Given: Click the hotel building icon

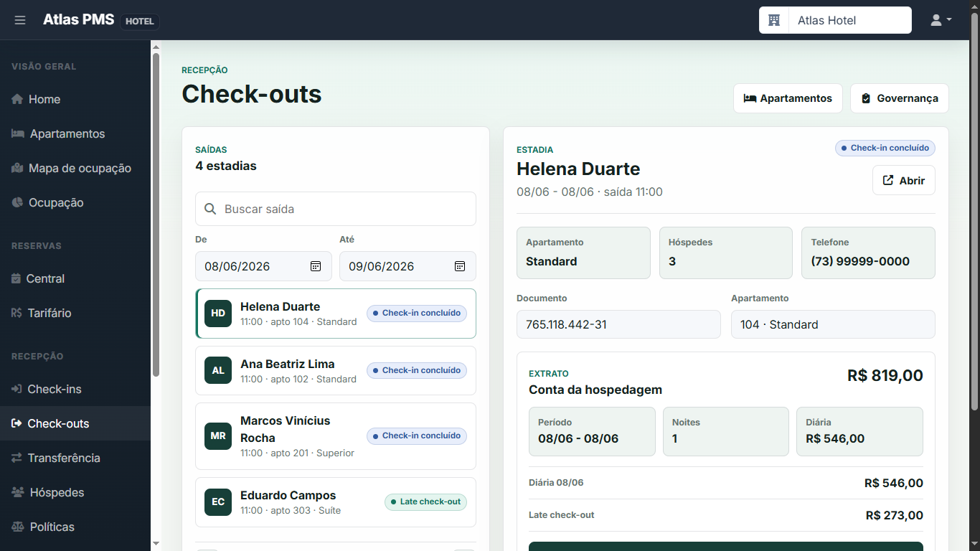Looking at the screenshot, I should (774, 20).
